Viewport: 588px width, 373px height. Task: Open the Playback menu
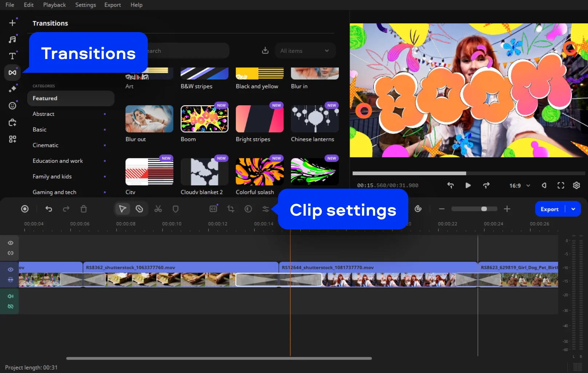(x=54, y=5)
